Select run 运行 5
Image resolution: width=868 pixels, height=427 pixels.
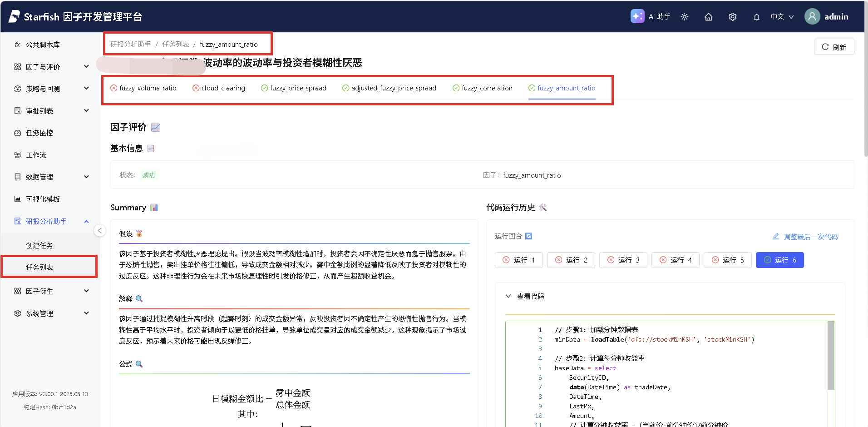click(x=728, y=260)
